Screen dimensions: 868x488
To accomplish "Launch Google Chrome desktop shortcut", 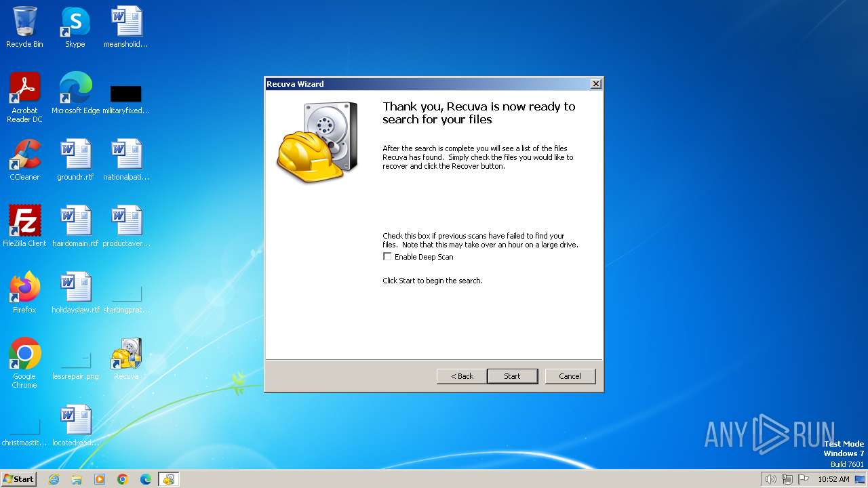I will pyautogui.click(x=24, y=363).
